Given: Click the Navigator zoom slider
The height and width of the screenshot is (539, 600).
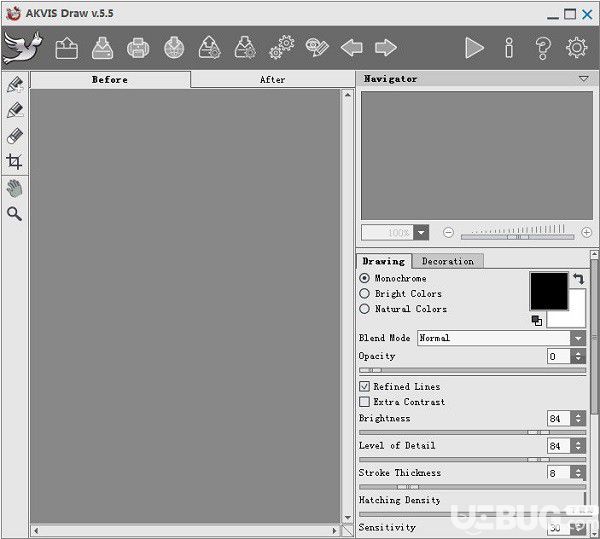Looking at the screenshot, I should (517, 237).
